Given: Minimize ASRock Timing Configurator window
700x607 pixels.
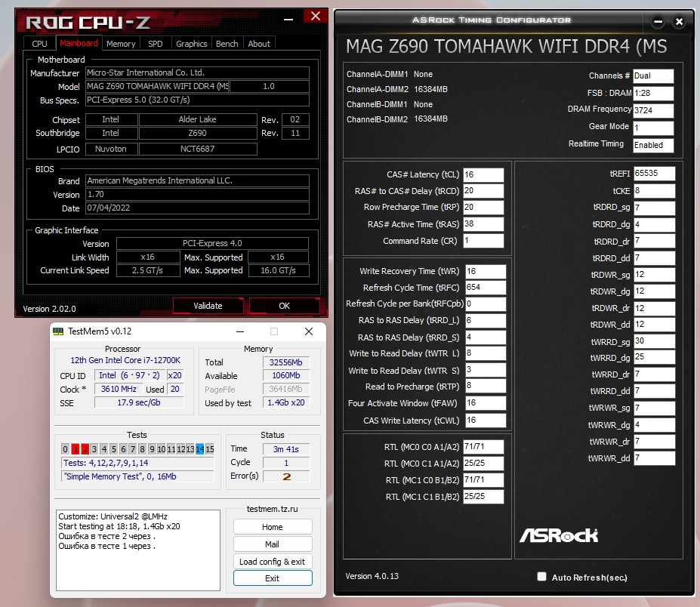Looking at the screenshot, I should pyautogui.click(x=658, y=21).
